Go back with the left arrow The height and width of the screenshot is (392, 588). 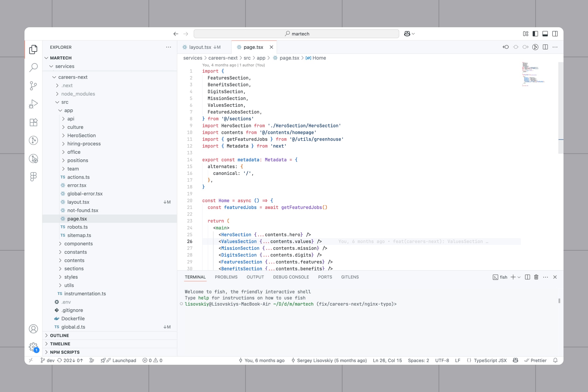tap(176, 34)
